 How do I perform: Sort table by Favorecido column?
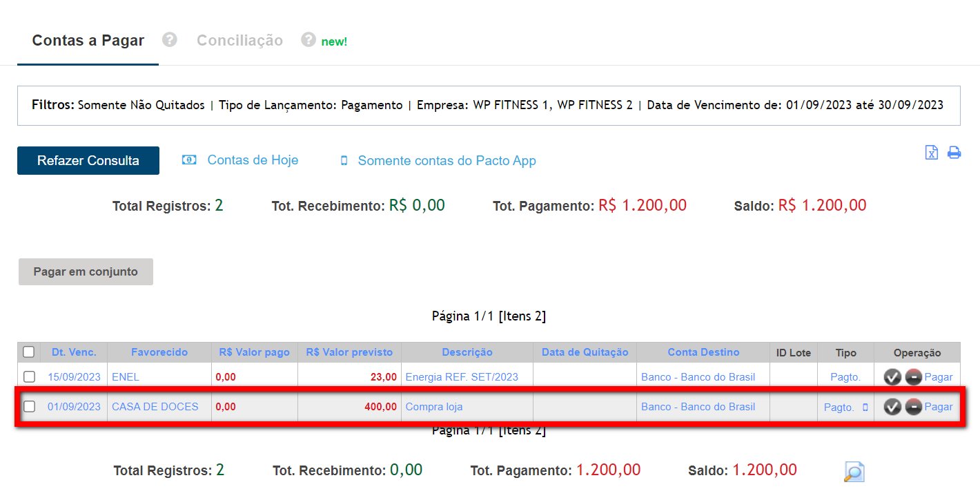[x=159, y=352]
